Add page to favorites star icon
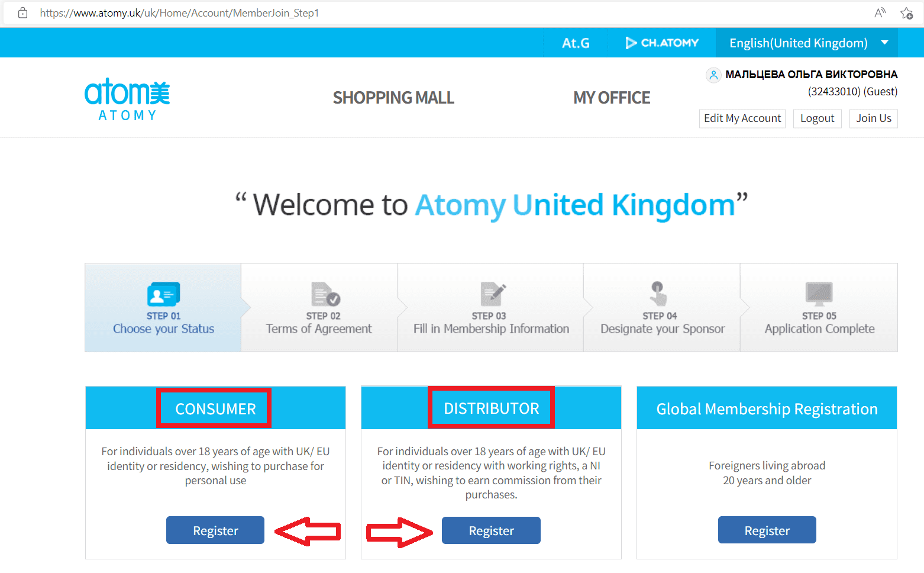Image resolution: width=924 pixels, height=573 pixels. click(x=906, y=12)
